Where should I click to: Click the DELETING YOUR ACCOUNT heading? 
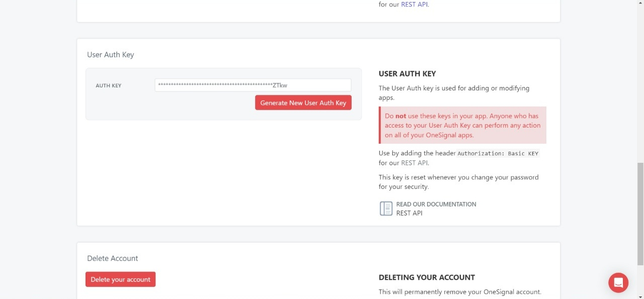tap(427, 277)
